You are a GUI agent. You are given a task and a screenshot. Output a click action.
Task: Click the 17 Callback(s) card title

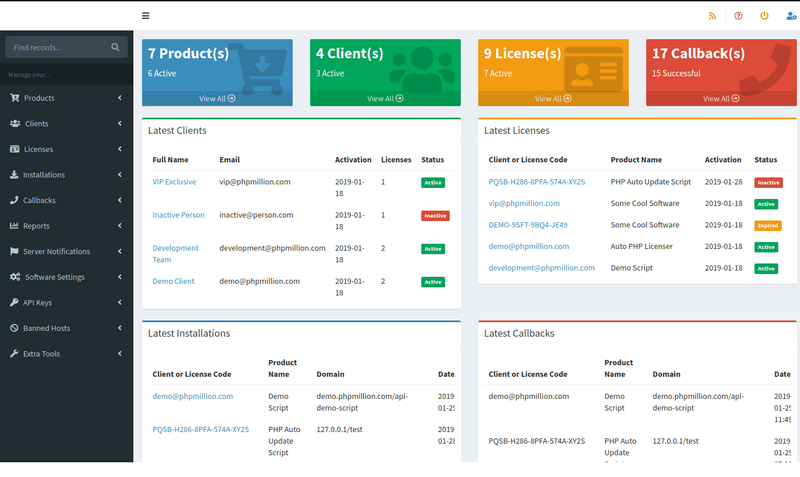click(698, 54)
